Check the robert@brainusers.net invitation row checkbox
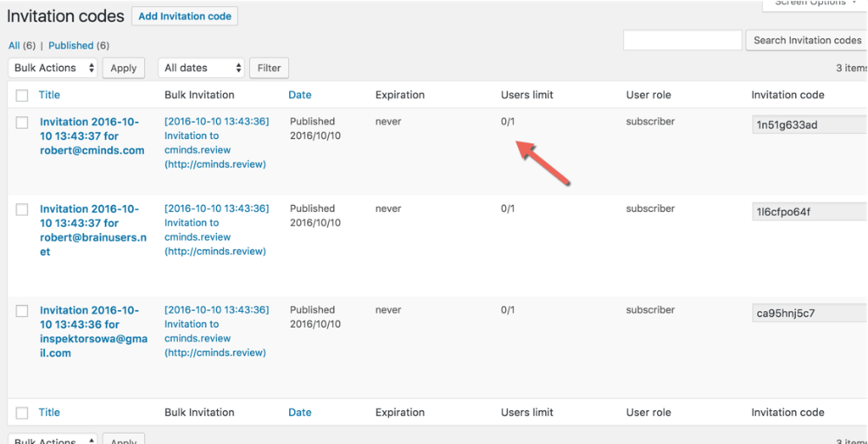868x444 pixels. [22, 209]
